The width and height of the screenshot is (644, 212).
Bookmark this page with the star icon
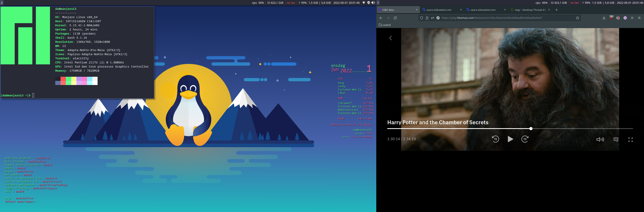578,18
